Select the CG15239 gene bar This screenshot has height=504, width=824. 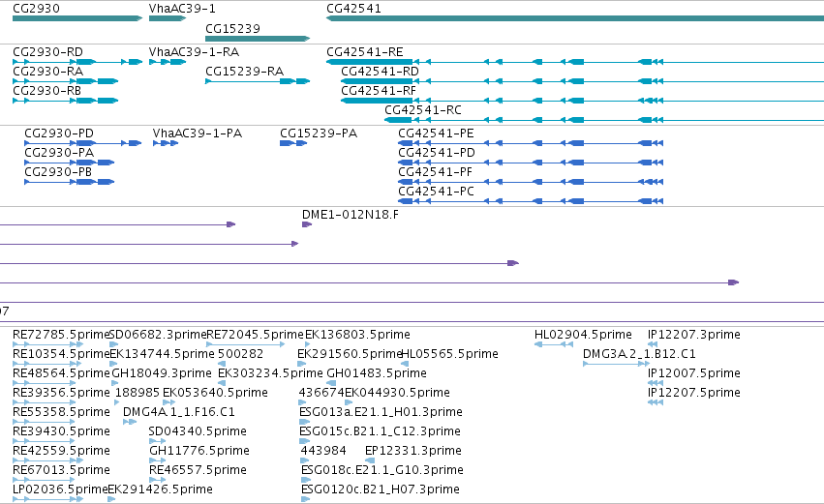(258, 39)
